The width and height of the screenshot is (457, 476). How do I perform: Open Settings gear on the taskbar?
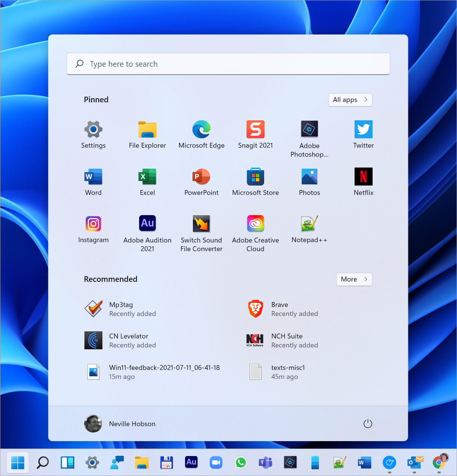[x=92, y=463]
